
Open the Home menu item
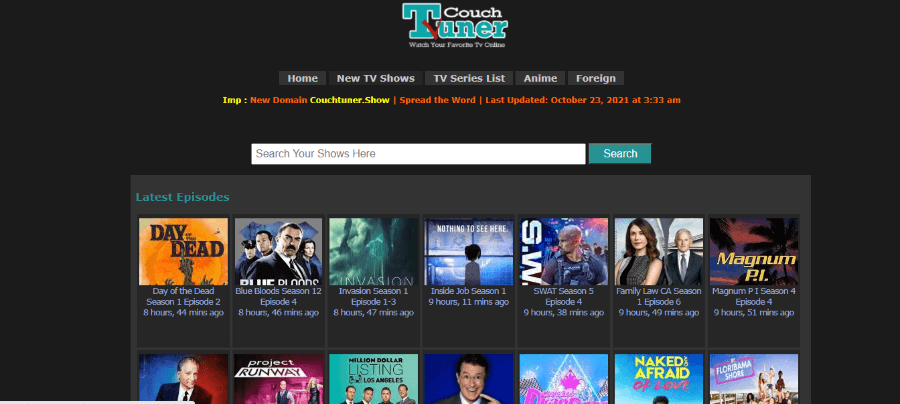[x=302, y=79]
